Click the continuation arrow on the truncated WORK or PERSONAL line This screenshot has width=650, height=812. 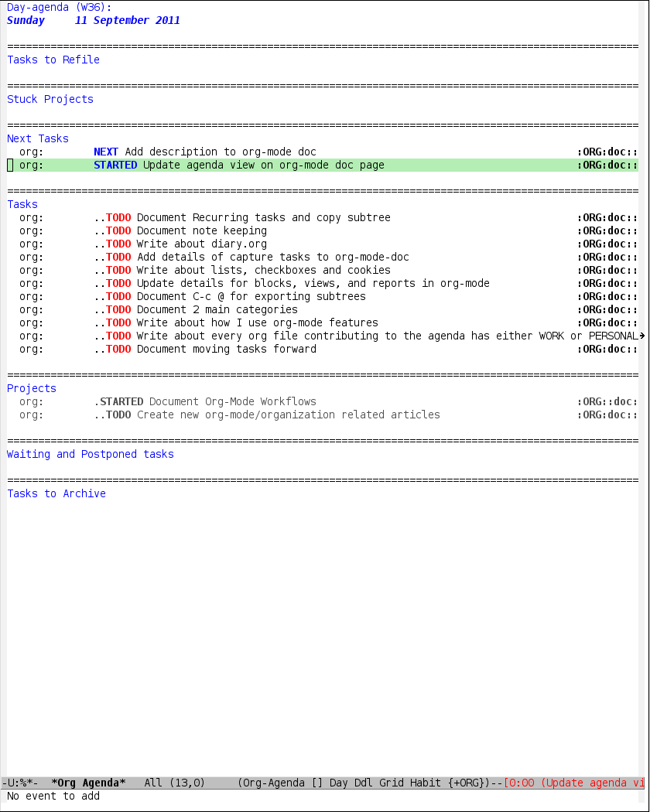point(642,336)
